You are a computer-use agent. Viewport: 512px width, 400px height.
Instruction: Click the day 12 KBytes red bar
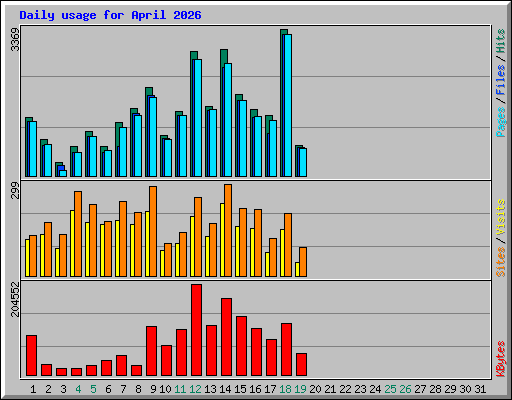point(196,330)
